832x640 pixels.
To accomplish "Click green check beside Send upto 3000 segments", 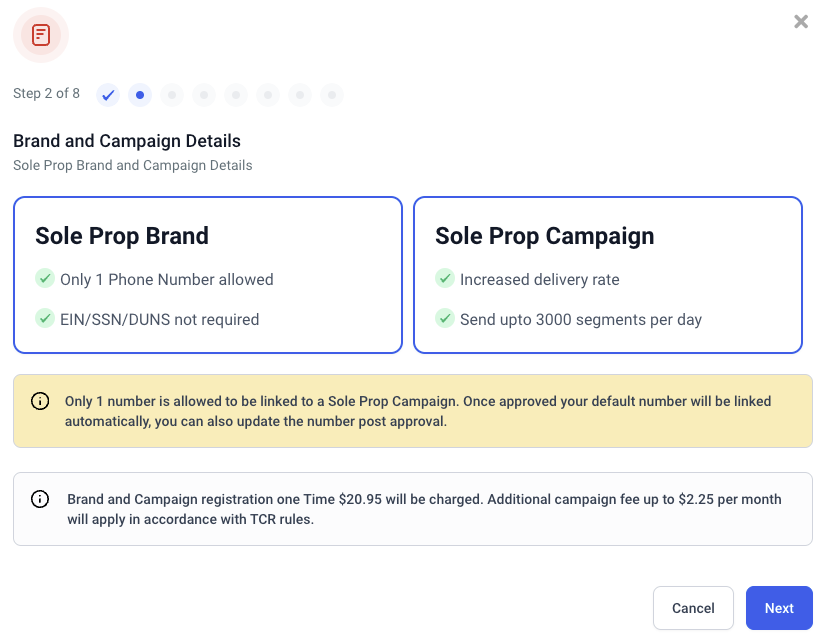I will (444, 319).
